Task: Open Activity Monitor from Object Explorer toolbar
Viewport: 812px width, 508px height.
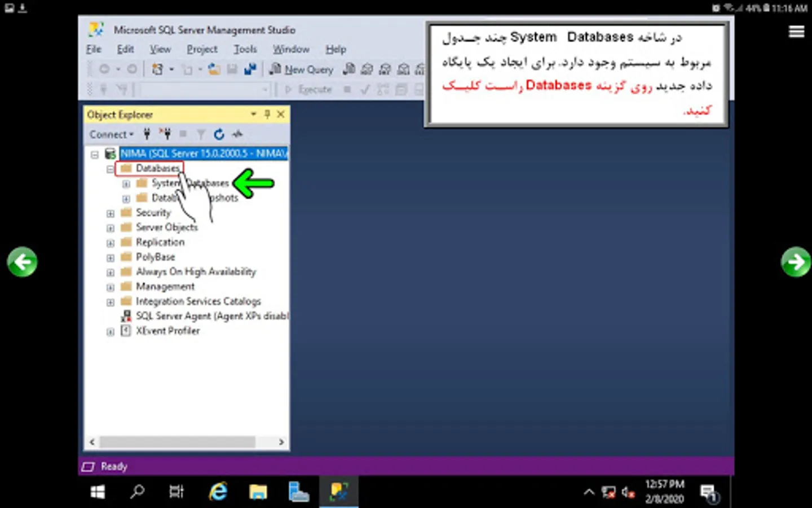Action: click(x=237, y=134)
